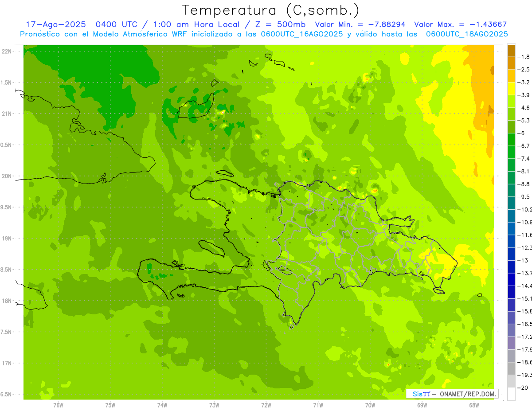Click the 19N latitude label
The width and height of the screenshot is (532, 411).
coord(7,239)
